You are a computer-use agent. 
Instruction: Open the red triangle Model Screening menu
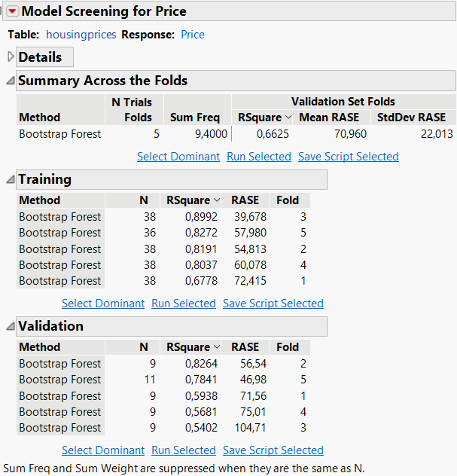[12, 11]
